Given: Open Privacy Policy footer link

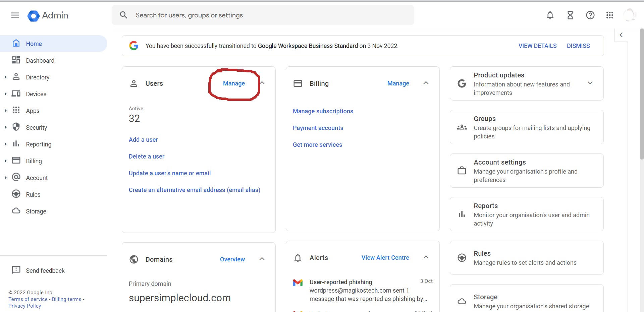Looking at the screenshot, I should [25, 306].
